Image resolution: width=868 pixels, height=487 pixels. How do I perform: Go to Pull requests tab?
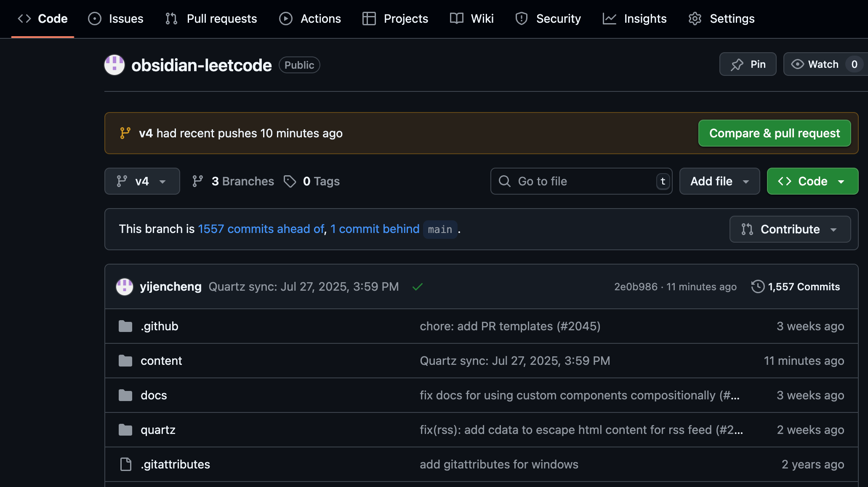click(x=211, y=19)
